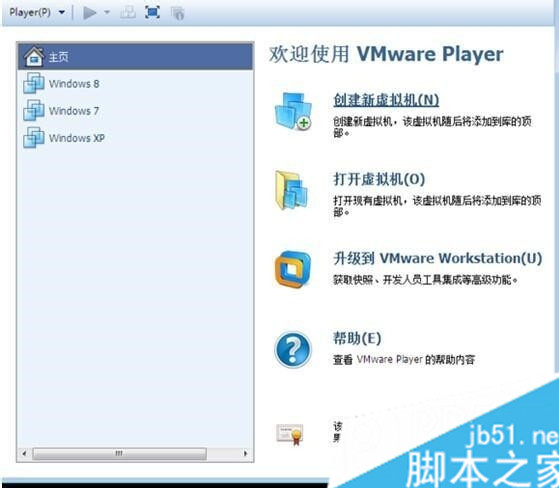Expand the Player(P) dropdown arrow
This screenshot has height=488, width=559.
point(62,12)
